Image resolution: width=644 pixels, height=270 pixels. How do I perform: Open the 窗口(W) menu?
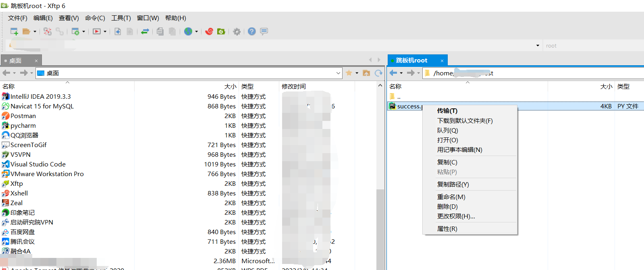click(x=148, y=18)
